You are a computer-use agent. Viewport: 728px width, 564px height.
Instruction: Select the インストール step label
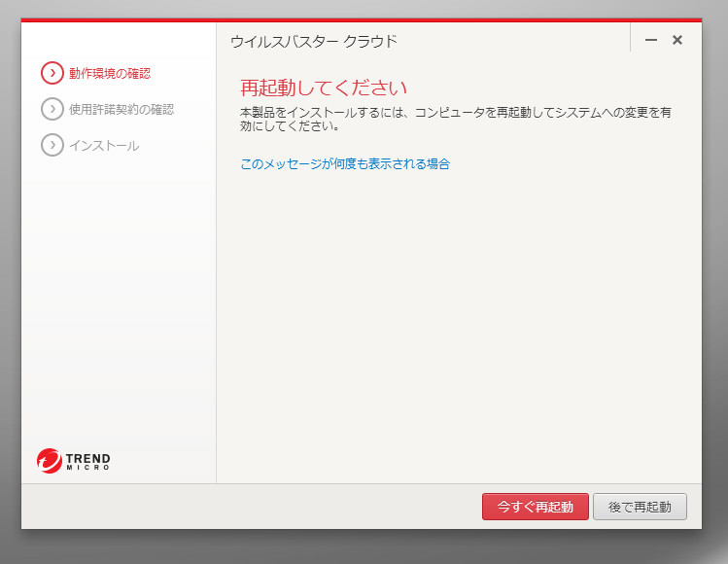104,146
